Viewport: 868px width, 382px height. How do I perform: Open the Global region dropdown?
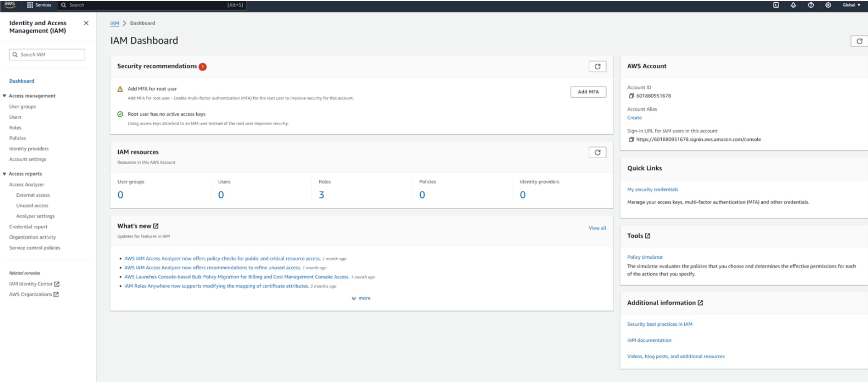click(851, 5)
